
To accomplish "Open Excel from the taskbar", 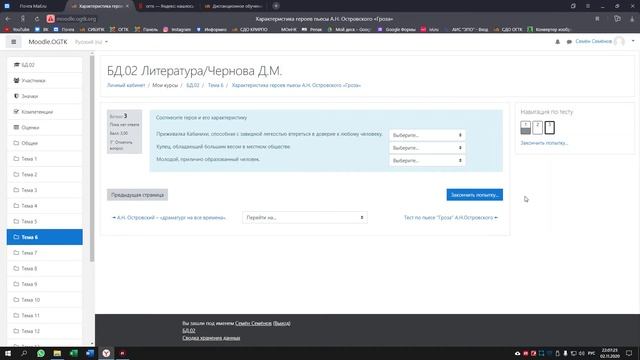I will (x=73, y=353).
